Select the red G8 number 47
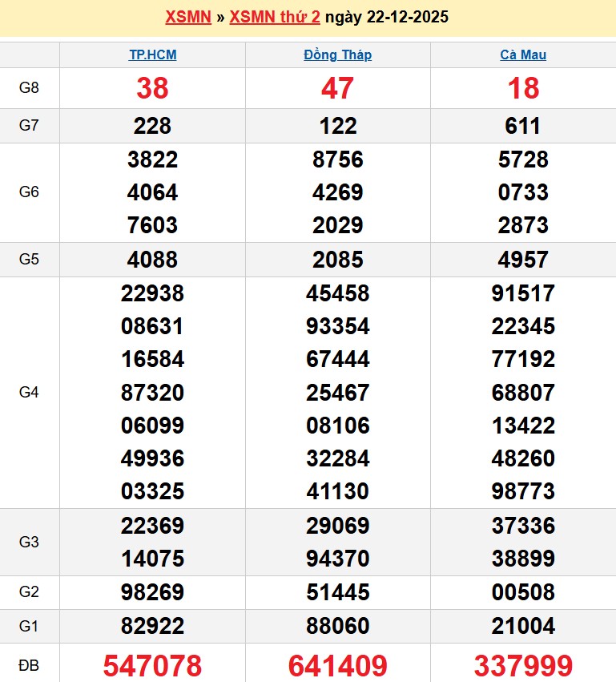616x682 pixels. tap(337, 88)
